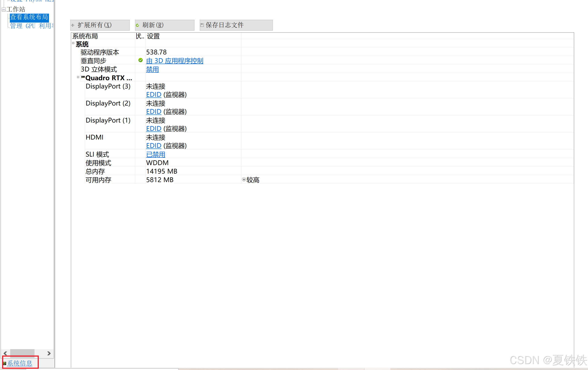Open the 已禁用 SLI mode link
The image size is (588, 370).
[155, 154]
